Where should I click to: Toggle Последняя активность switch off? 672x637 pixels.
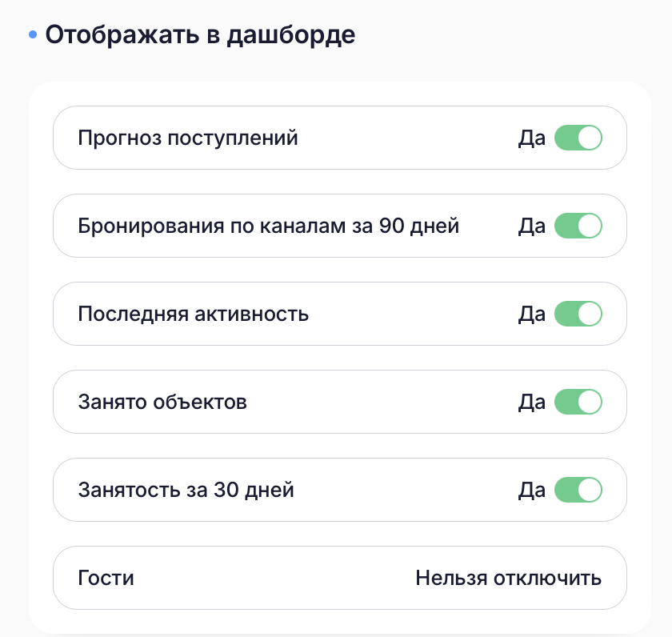[578, 314]
